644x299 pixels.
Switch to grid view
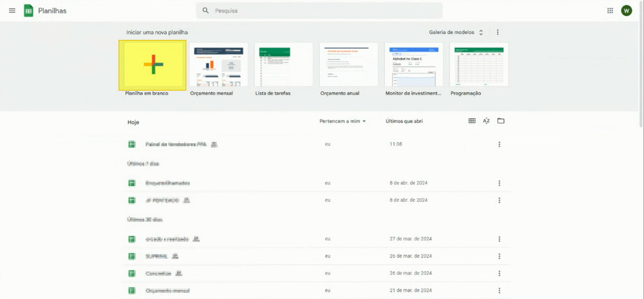pos(472,121)
